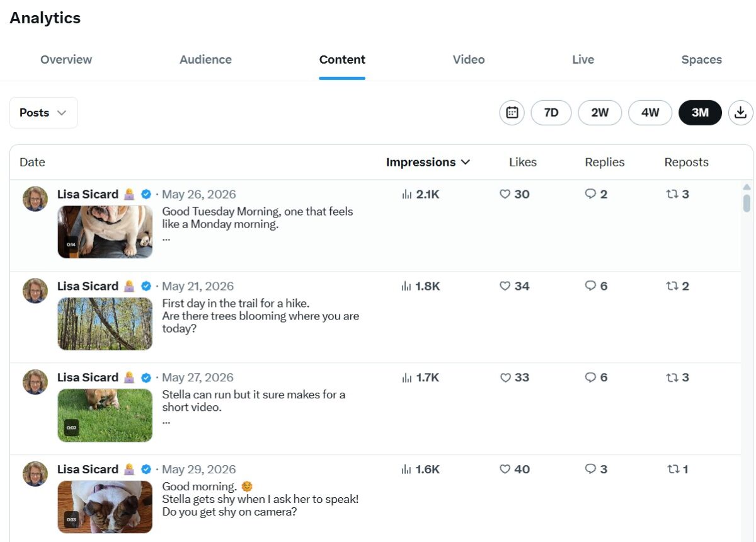Click heart icon on May 21 post
Viewport: 756px width, 542px height.
(x=505, y=287)
